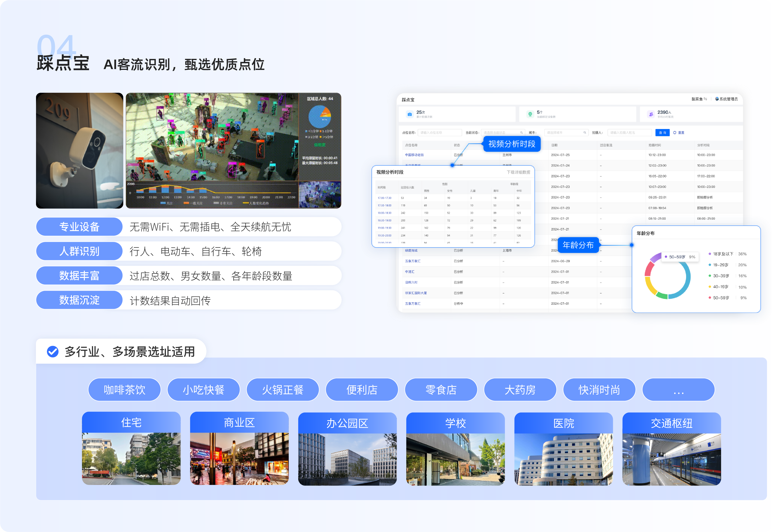Click the 过店客流 column header
The width and height of the screenshot is (773, 532).
point(606,145)
